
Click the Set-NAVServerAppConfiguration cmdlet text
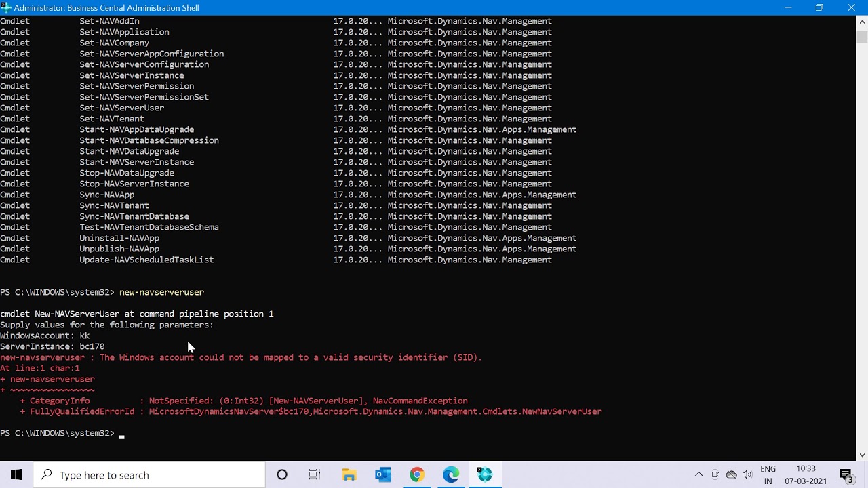click(x=151, y=54)
